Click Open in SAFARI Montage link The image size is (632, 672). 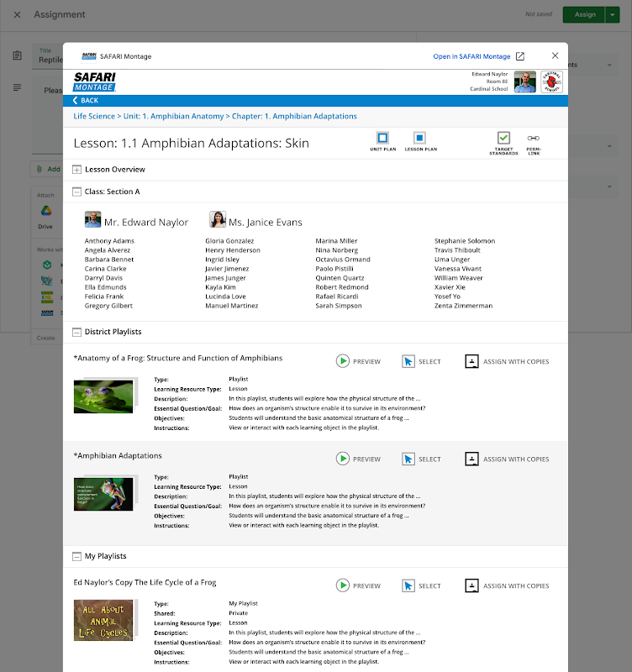tap(471, 56)
